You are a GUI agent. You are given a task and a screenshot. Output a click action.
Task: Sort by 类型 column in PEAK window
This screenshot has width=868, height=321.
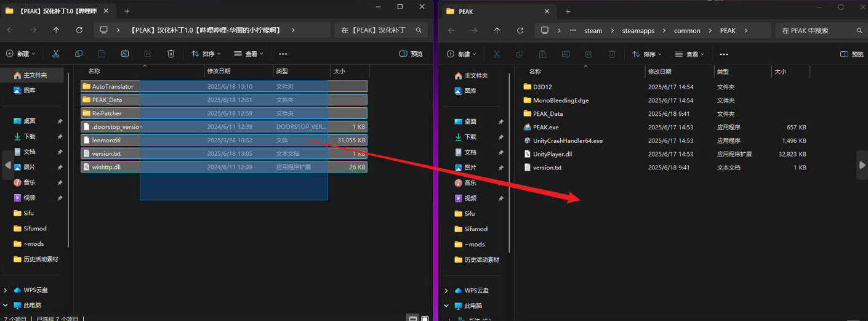pos(723,72)
